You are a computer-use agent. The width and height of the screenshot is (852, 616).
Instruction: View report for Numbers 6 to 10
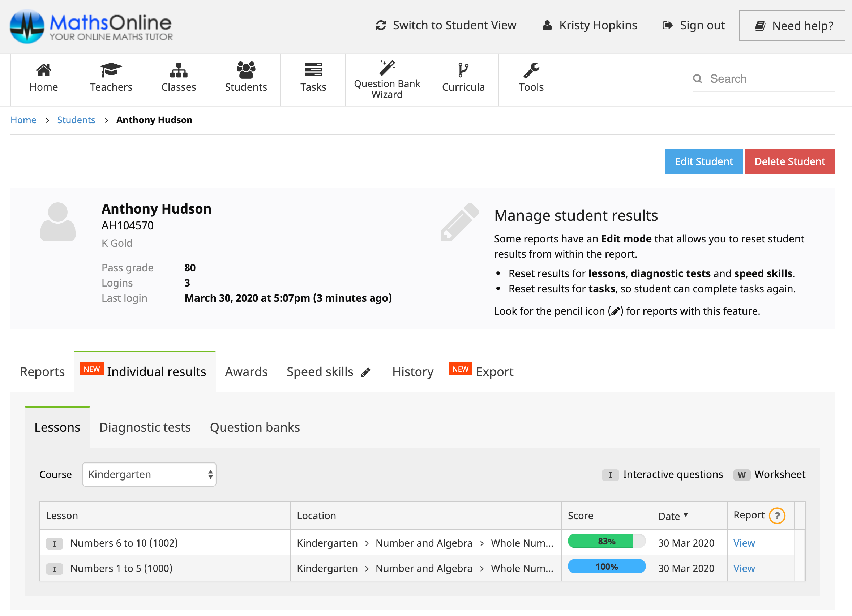(x=744, y=543)
